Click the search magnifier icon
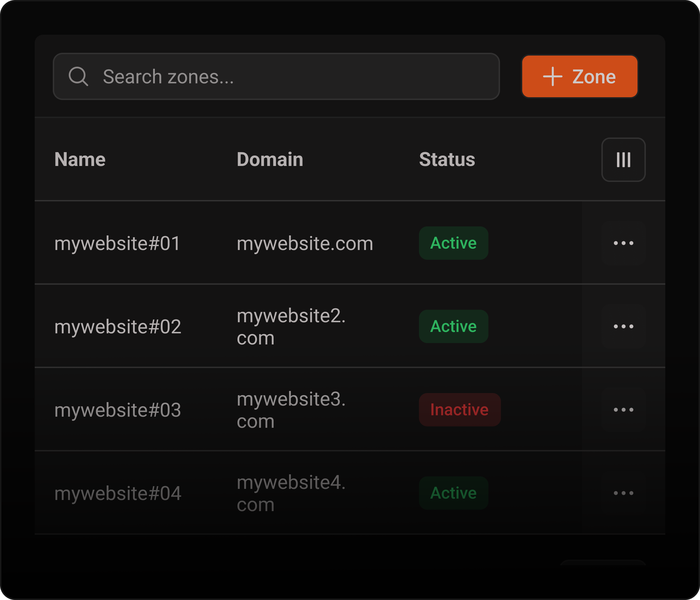 78,76
